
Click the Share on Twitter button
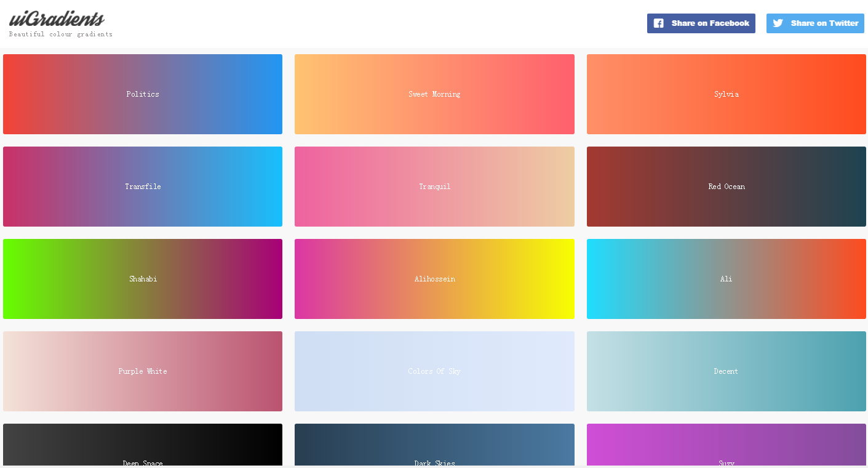tap(815, 23)
